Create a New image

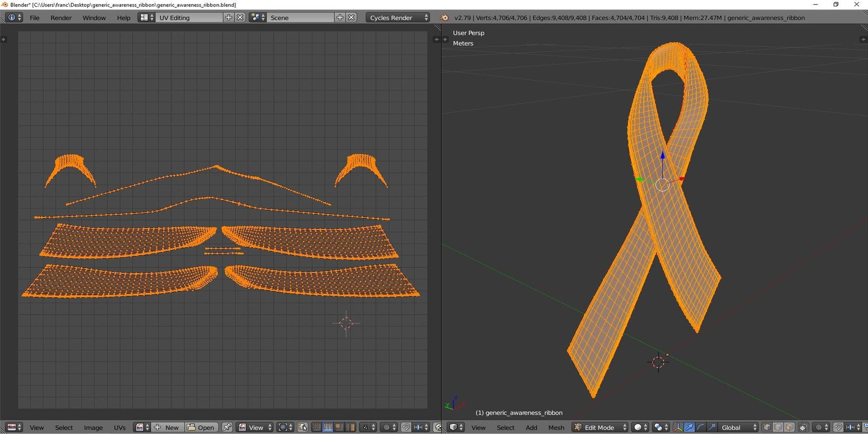tap(168, 427)
